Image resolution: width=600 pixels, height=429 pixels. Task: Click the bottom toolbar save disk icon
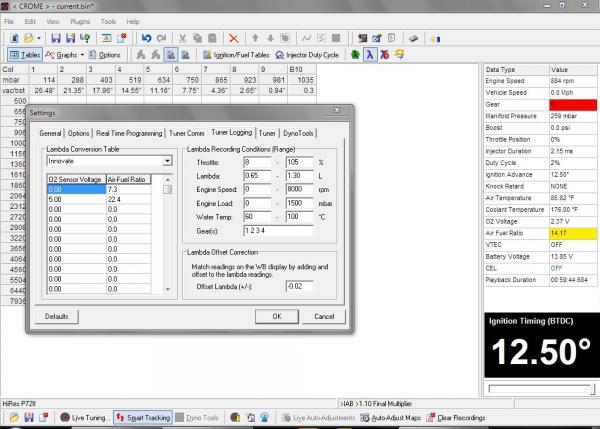pyautogui.click(x=29, y=418)
